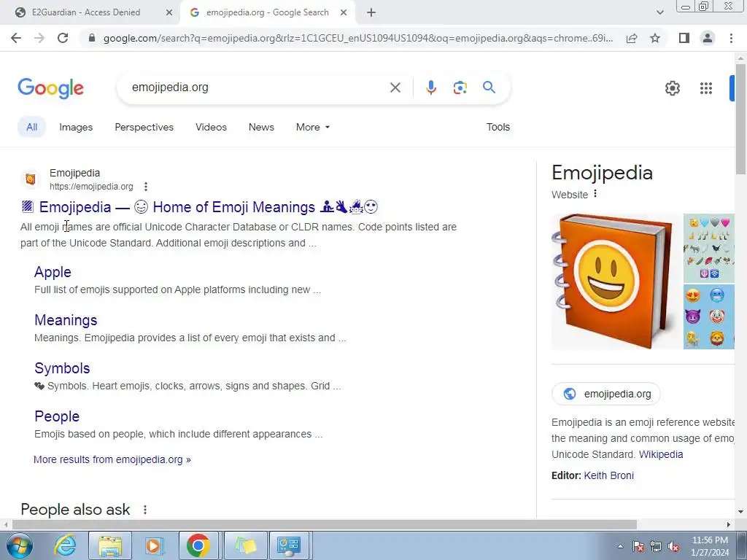Show hidden system tray icons
Viewport: 747px width, 560px height.
point(620,546)
